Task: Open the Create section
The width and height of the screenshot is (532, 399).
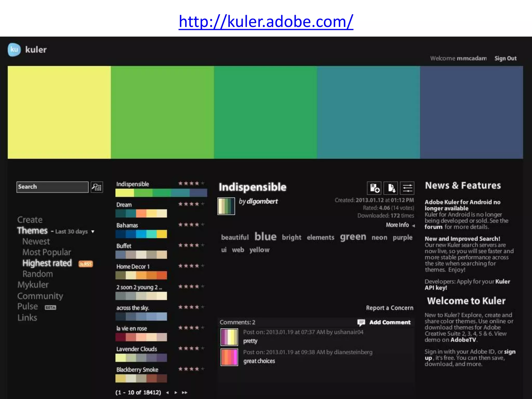Action: pos(30,220)
